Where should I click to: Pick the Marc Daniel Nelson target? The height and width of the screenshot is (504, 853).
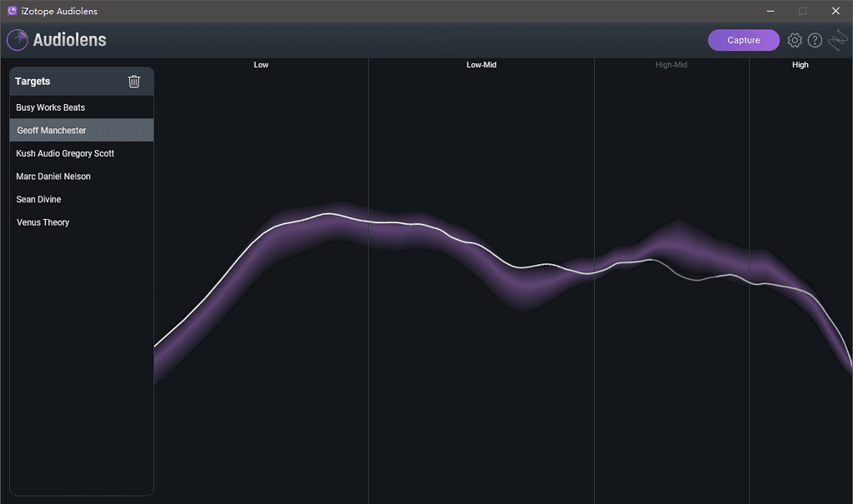click(53, 177)
